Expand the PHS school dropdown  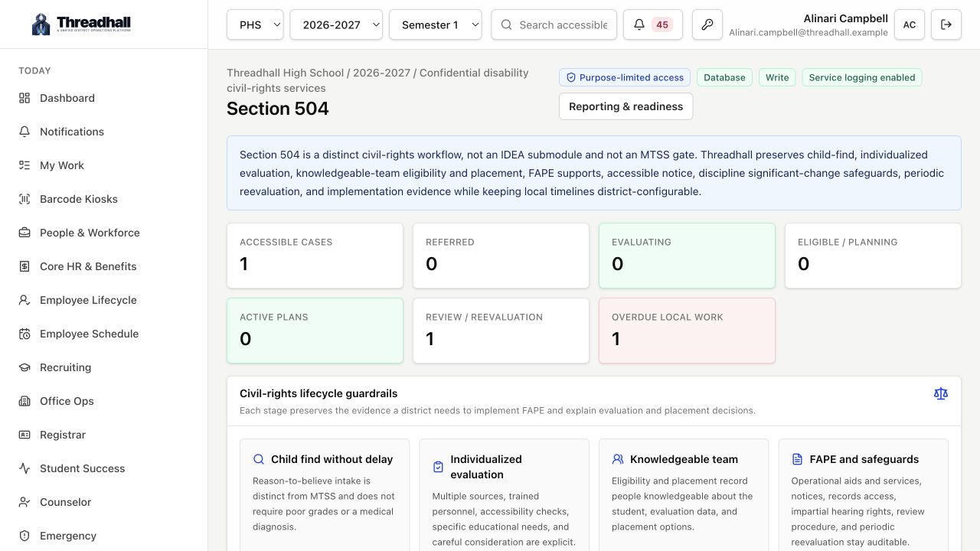(x=255, y=24)
